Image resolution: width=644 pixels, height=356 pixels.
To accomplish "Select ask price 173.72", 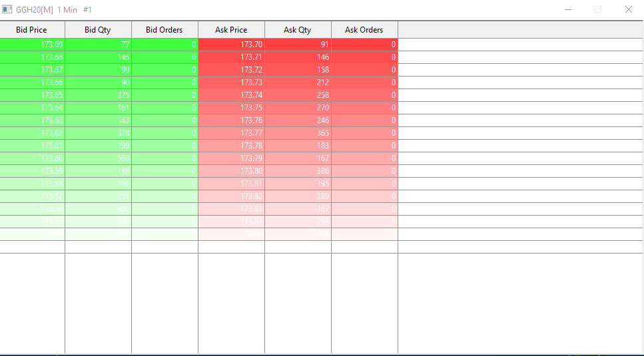I will click(231, 70).
